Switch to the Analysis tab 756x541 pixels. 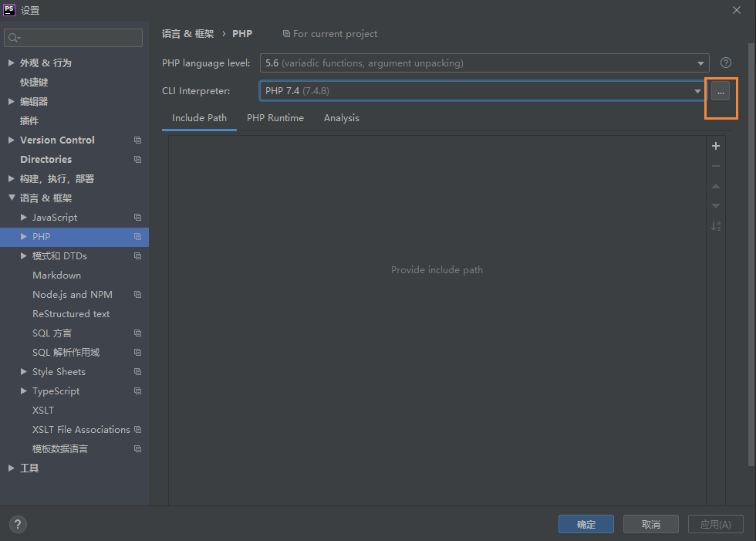(x=341, y=118)
